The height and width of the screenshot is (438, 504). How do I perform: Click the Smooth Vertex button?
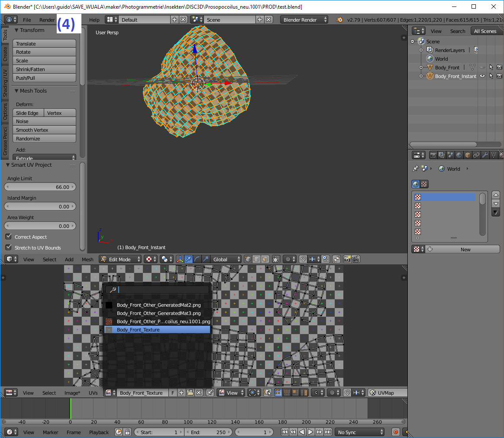(44, 130)
